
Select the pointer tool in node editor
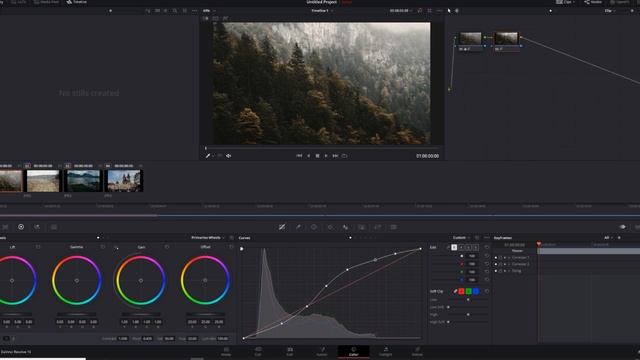click(x=449, y=11)
